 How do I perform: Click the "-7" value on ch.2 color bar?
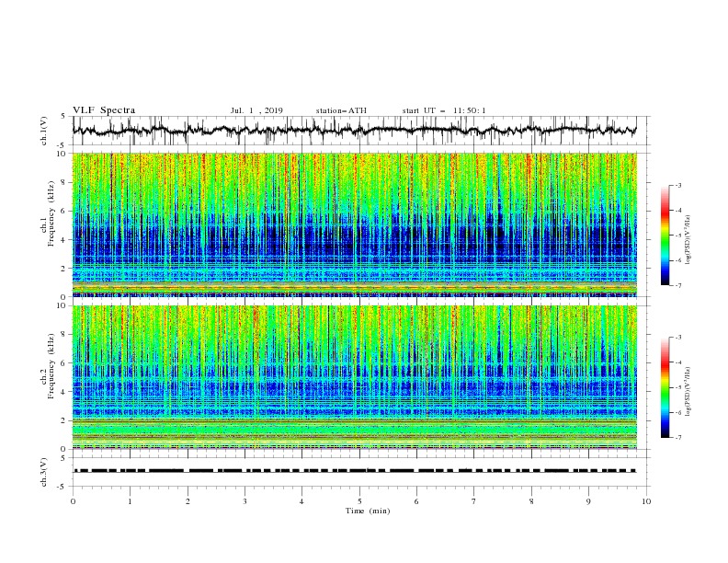(677, 437)
